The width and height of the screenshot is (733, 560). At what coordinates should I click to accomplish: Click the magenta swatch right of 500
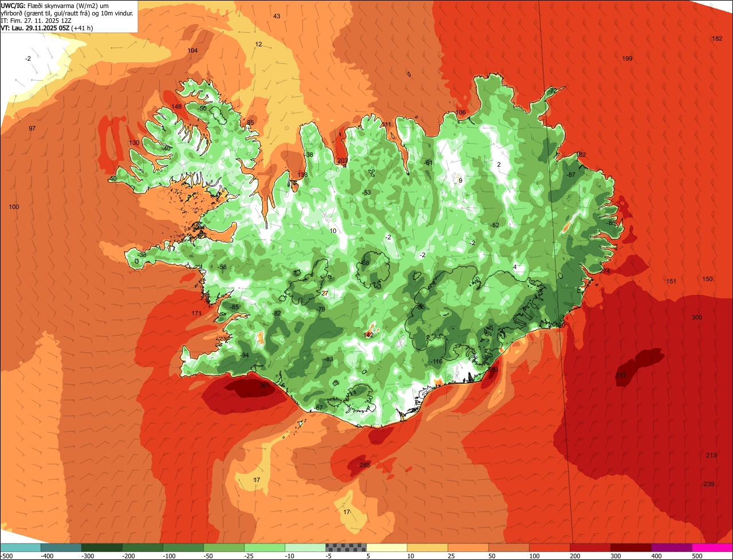712,547
